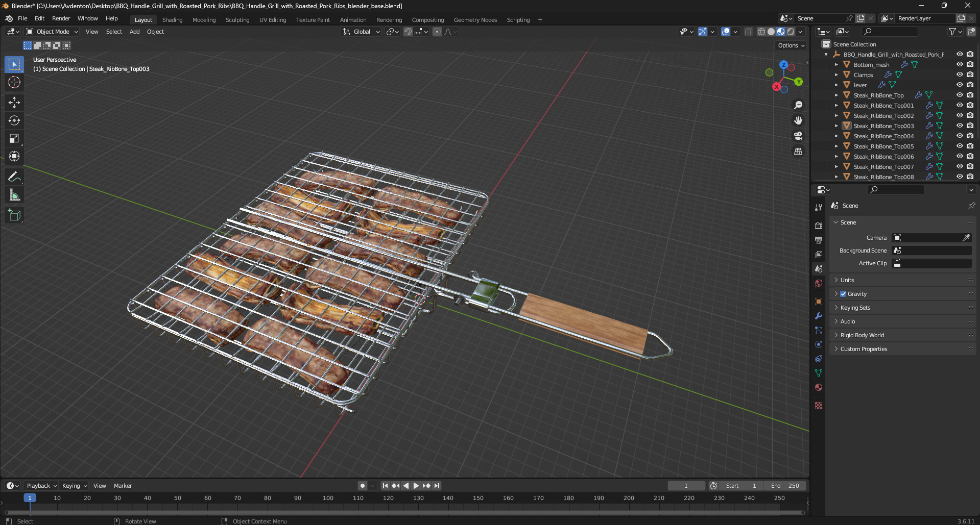Jump to the last frame
The height and width of the screenshot is (525, 980).
(x=437, y=486)
